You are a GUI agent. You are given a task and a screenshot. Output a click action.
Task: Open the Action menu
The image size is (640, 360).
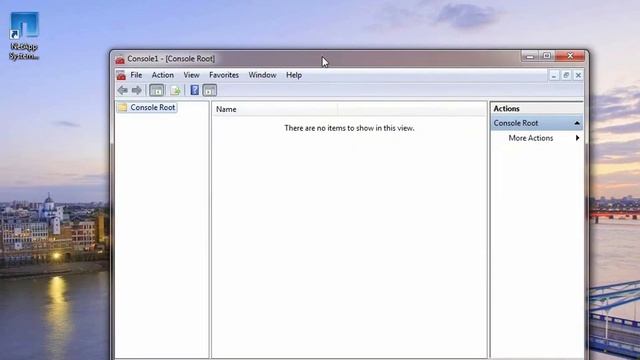point(162,75)
